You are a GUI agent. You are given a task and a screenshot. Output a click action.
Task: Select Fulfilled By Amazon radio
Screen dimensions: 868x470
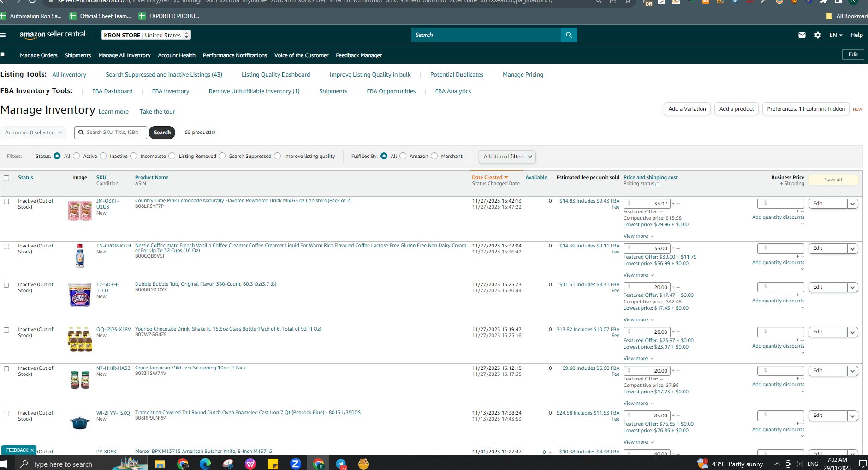pos(403,156)
